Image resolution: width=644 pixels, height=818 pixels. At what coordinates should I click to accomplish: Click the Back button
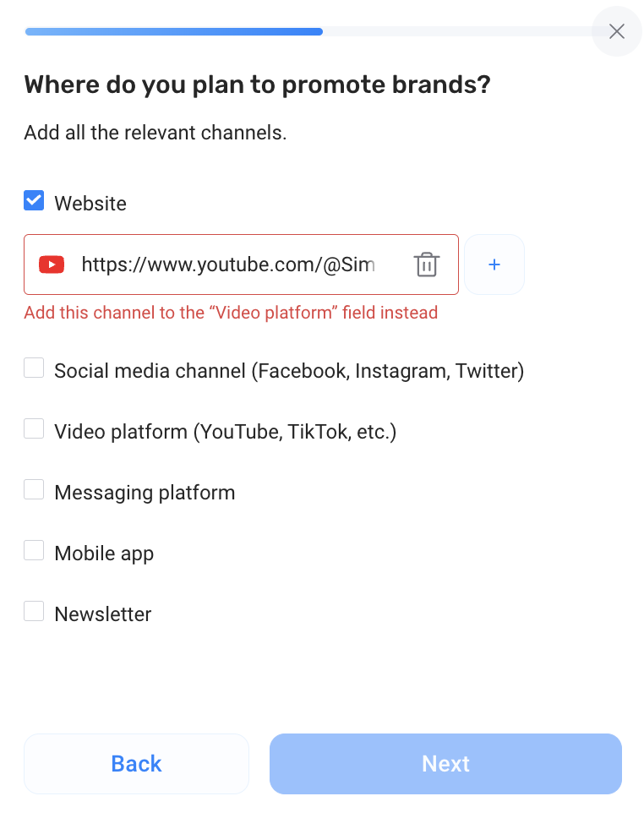click(x=136, y=764)
